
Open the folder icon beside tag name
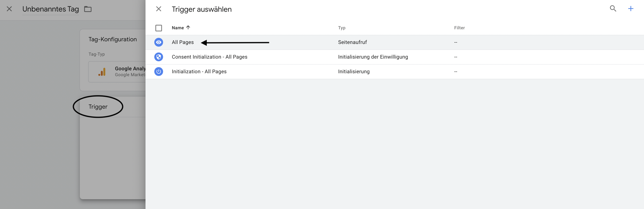pyautogui.click(x=88, y=9)
